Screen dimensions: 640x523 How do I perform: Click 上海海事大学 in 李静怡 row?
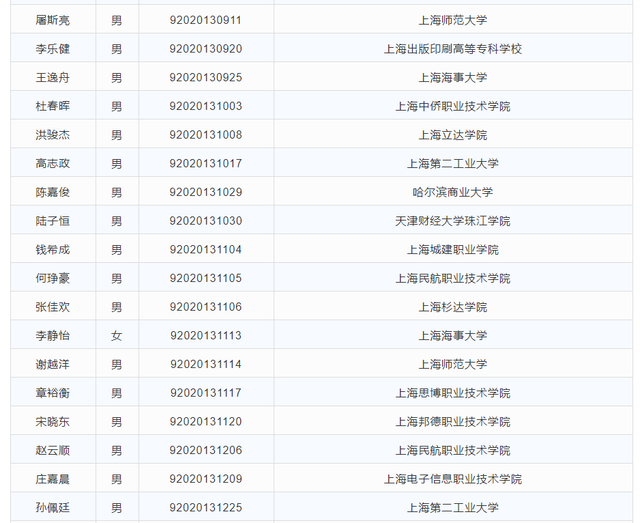pyautogui.click(x=453, y=336)
